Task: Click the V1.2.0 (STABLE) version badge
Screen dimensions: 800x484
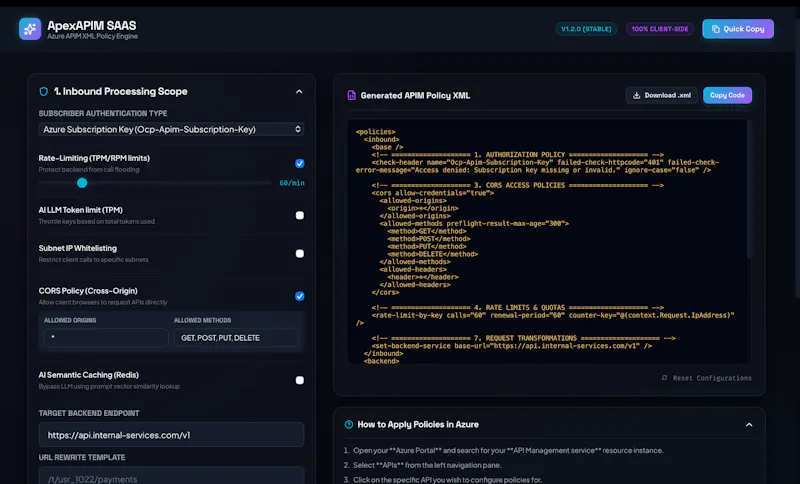Action: coord(586,29)
